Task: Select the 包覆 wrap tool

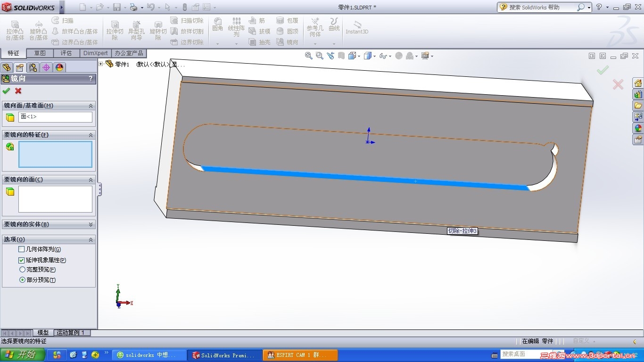Action: pyautogui.click(x=287, y=21)
